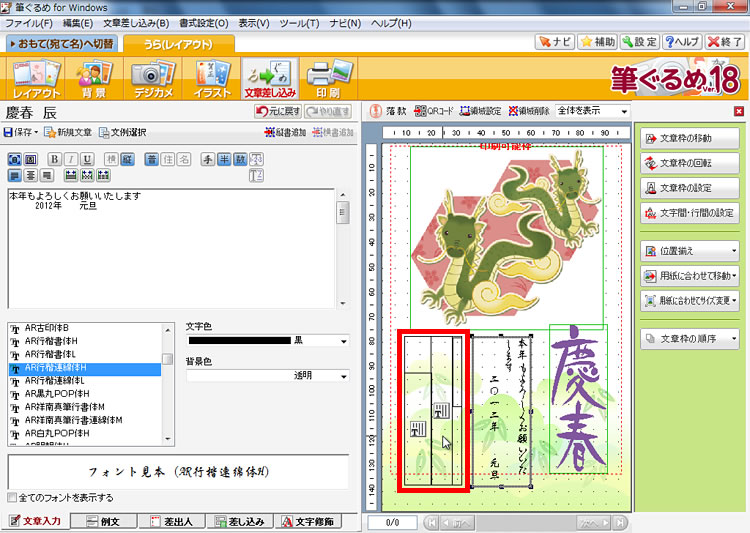The width and height of the screenshot is (750, 533).
Task: Create 新規文章 new text
Action: coord(68,132)
